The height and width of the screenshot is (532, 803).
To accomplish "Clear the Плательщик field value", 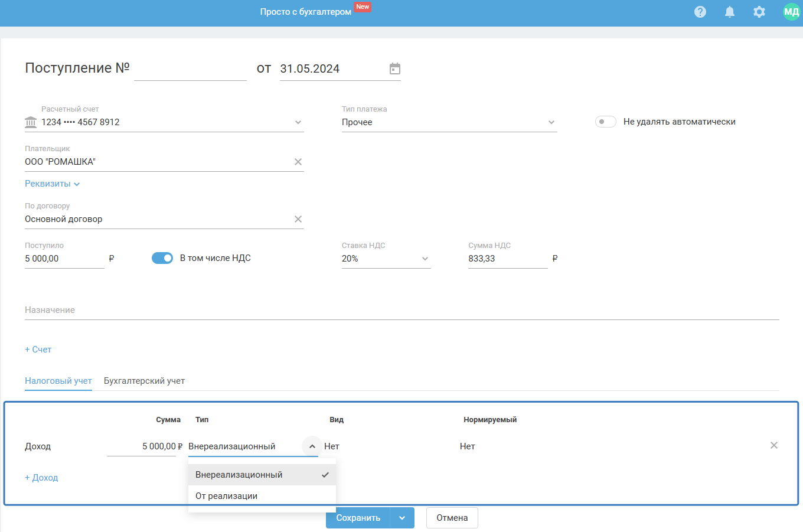I will [x=298, y=162].
